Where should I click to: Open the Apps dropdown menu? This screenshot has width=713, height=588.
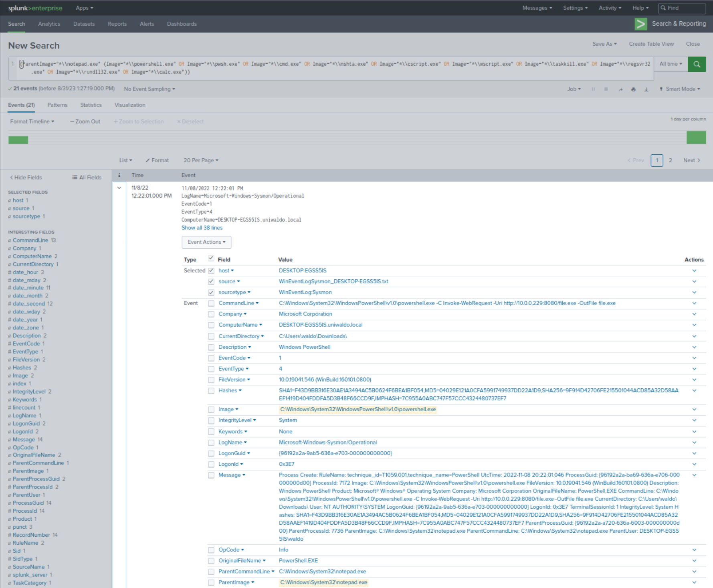click(x=84, y=8)
